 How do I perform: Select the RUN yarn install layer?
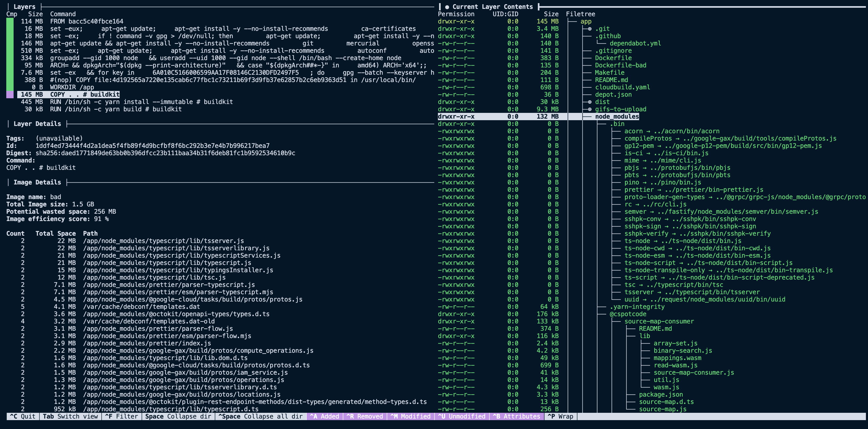[141, 102]
